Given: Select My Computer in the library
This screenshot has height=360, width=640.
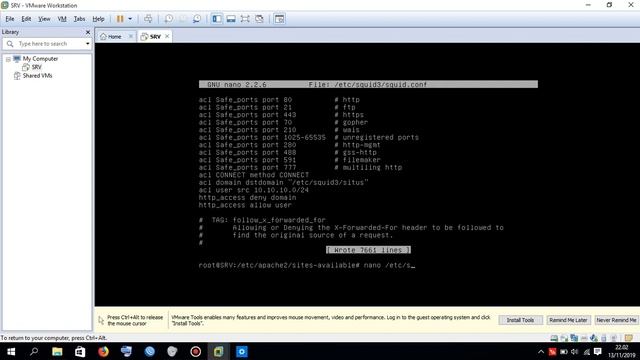Looking at the screenshot, I should [x=40, y=59].
